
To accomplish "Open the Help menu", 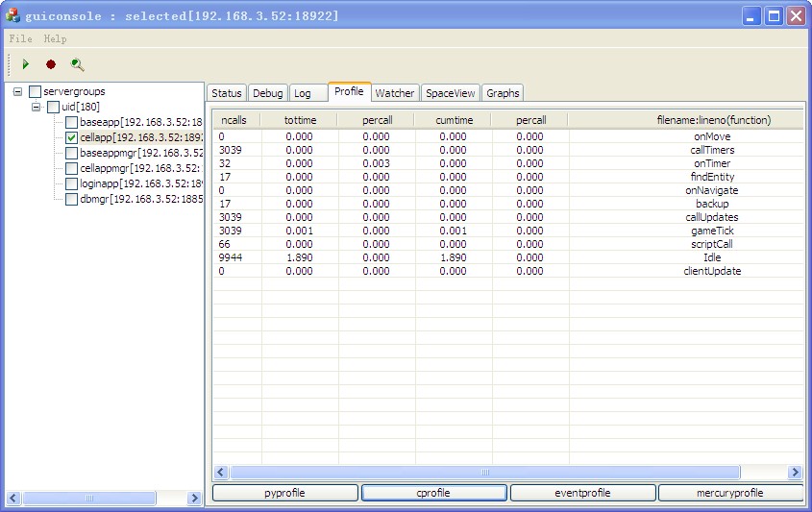I will (55, 39).
